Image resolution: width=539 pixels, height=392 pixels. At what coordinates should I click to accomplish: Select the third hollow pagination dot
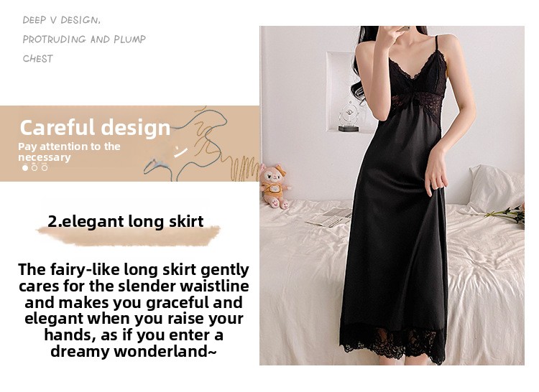pyautogui.click(x=45, y=168)
